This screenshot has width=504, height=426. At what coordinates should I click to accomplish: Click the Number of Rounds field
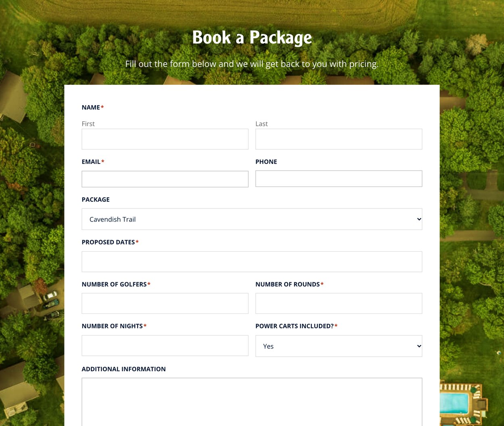click(x=339, y=303)
